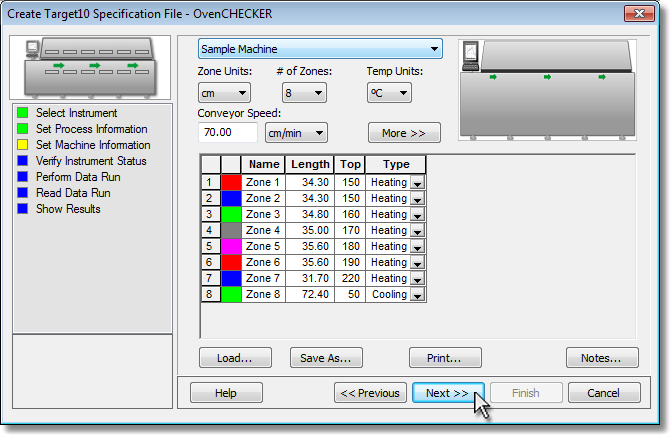This screenshot has width=672, height=437.
Task: Click the small oven illustration thumbnail at left
Action: [x=90, y=67]
